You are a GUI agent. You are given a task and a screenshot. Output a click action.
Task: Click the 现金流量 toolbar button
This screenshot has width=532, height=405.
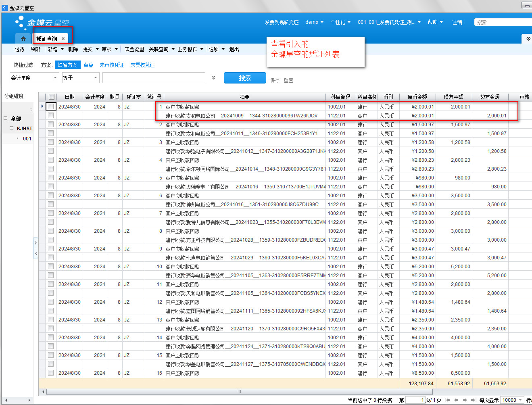(x=134, y=49)
